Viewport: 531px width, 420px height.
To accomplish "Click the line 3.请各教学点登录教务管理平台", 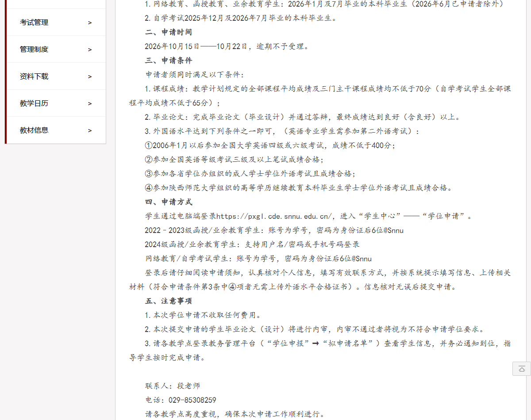I will [x=328, y=344].
